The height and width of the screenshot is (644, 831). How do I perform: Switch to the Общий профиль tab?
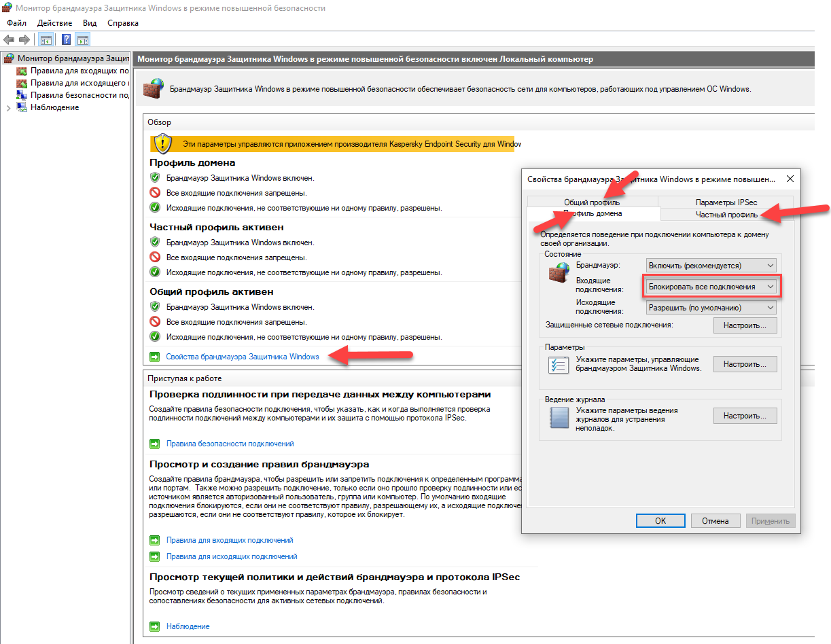click(592, 202)
